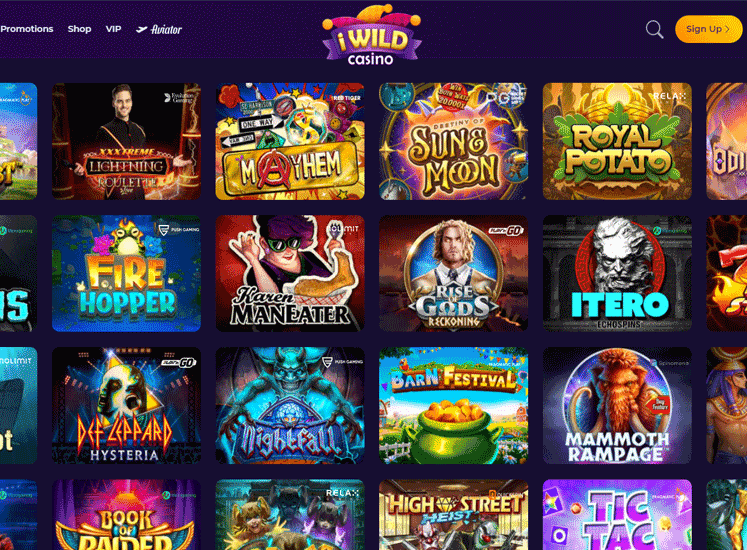Choose the High Street Heist game
This screenshot has height=550, width=747.
click(x=454, y=515)
